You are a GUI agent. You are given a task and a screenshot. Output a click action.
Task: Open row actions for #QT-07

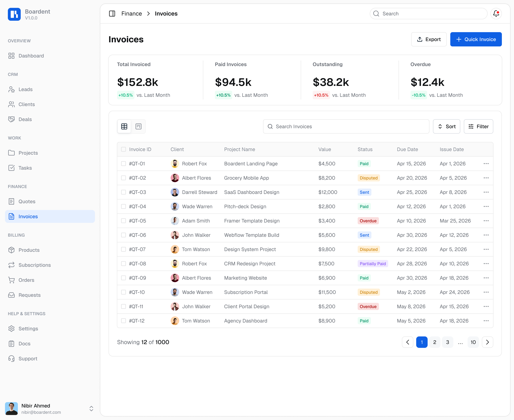[486, 249]
